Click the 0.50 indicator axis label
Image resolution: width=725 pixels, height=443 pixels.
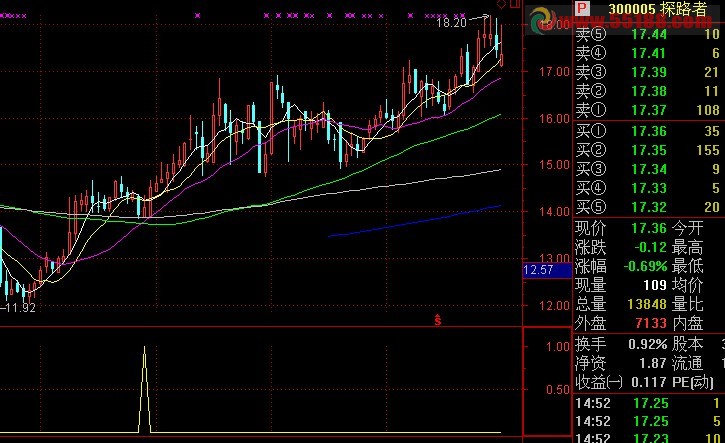click(558, 390)
